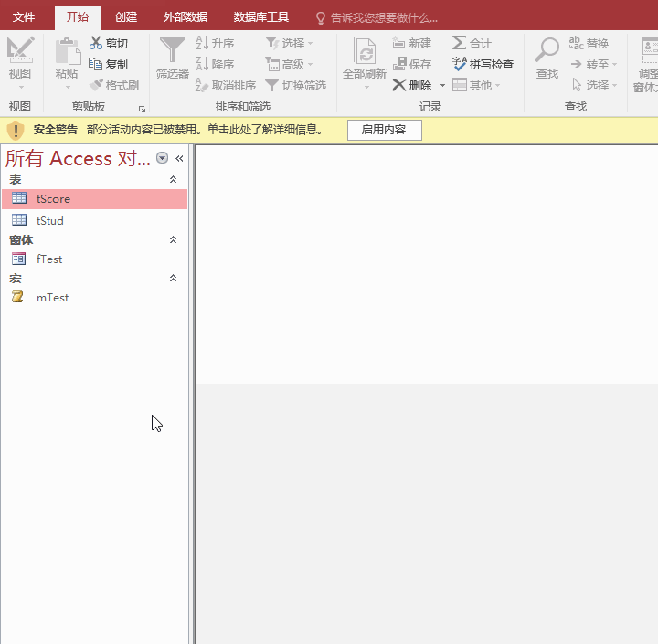Run 拼写检查 spell check

[x=483, y=64]
